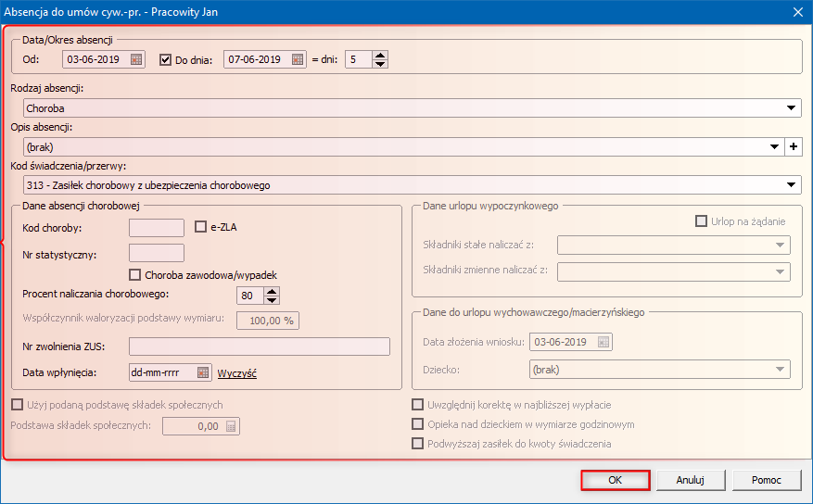Click into Nr zwolnienia ZUS field
Viewport: 813px width, 504px height.
click(260, 346)
